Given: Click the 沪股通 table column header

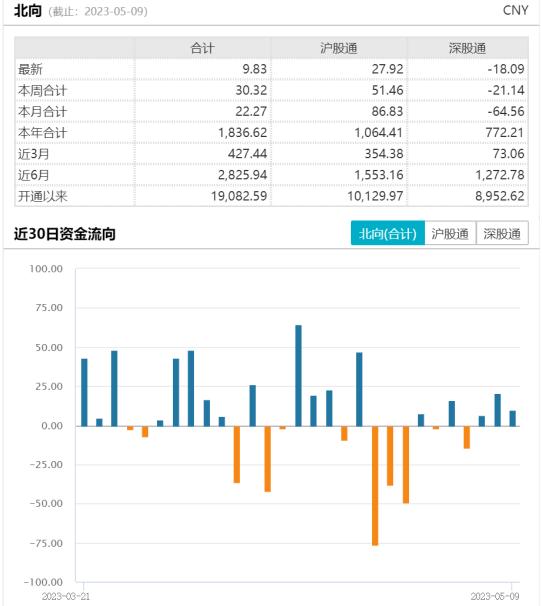Looking at the screenshot, I should point(339,48).
